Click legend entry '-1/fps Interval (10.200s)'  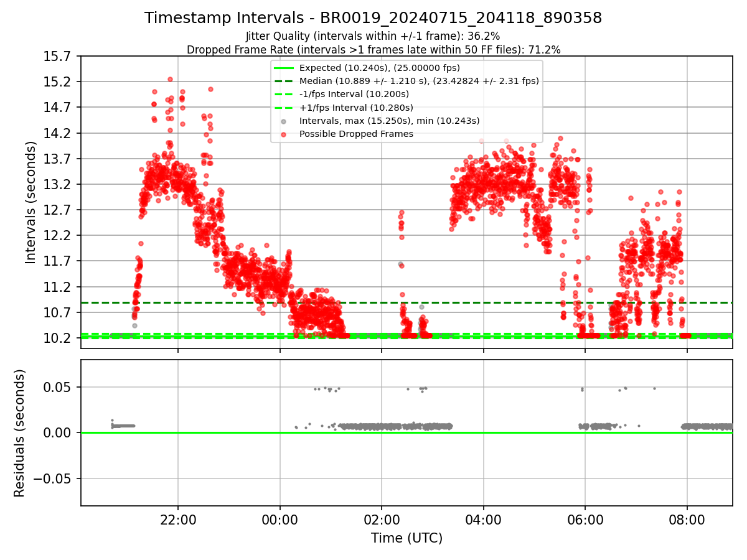coord(354,94)
